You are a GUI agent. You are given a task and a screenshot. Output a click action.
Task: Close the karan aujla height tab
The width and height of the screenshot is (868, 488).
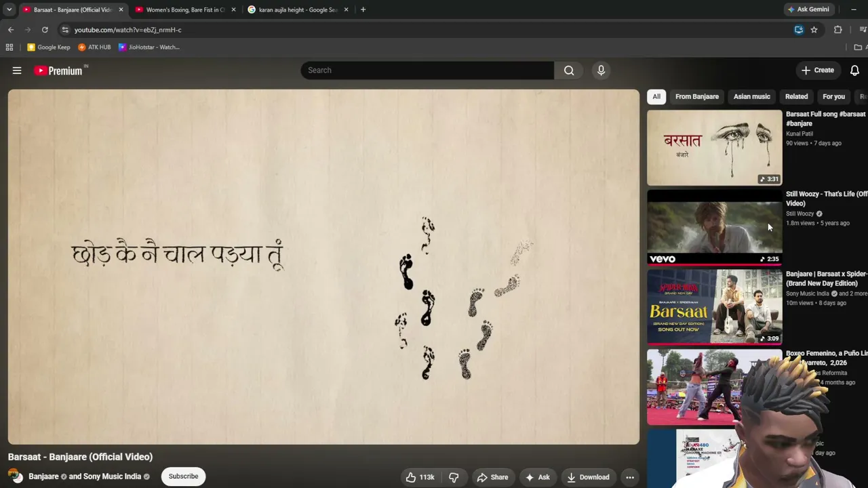pyautogui.click(x=346, y=9)
